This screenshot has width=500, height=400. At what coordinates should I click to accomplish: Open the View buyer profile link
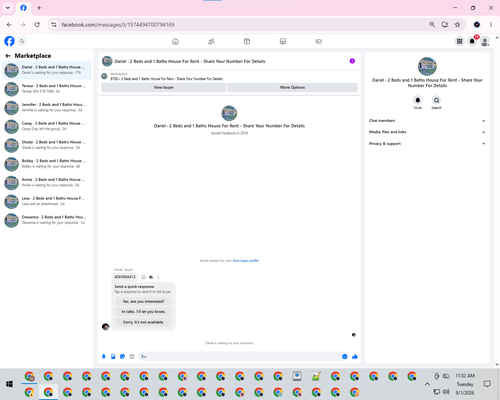click(x=246, y=261)
